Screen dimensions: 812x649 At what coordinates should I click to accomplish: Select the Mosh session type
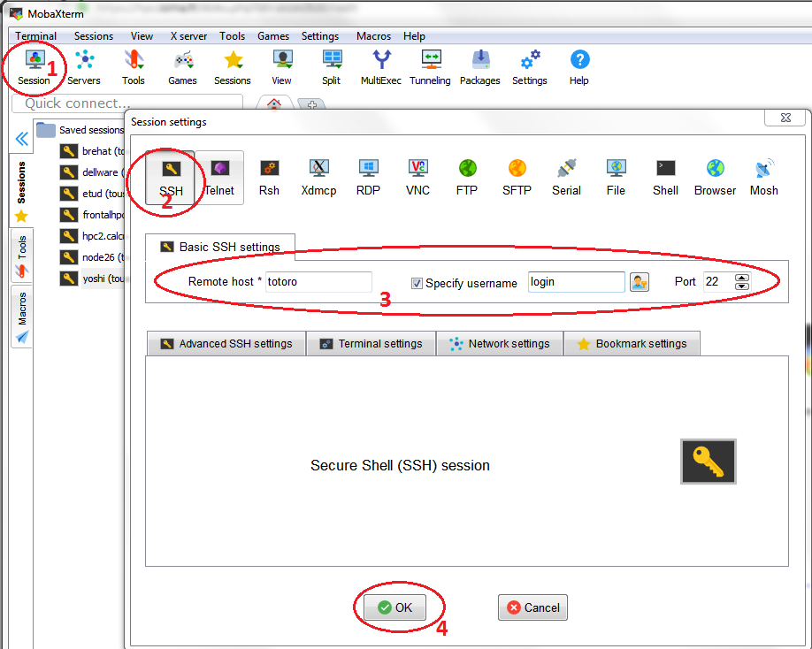point(764,176)
